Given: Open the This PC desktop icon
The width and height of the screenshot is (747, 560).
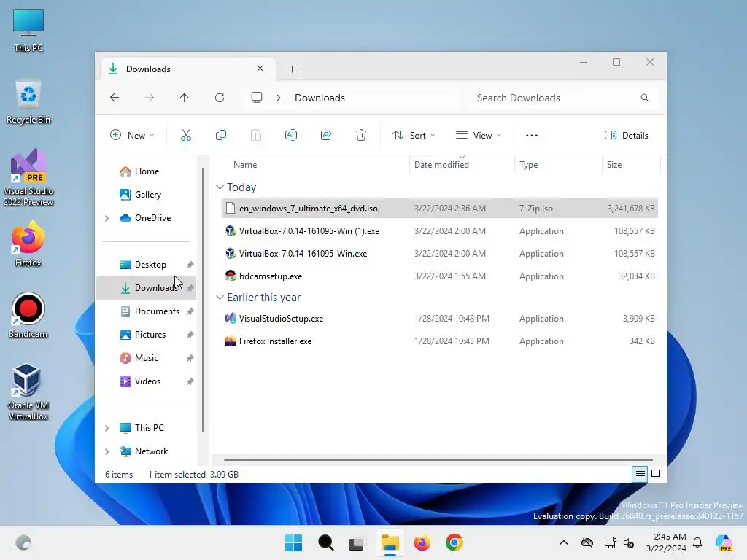Looking at the screenshot, I should point(28,31).
